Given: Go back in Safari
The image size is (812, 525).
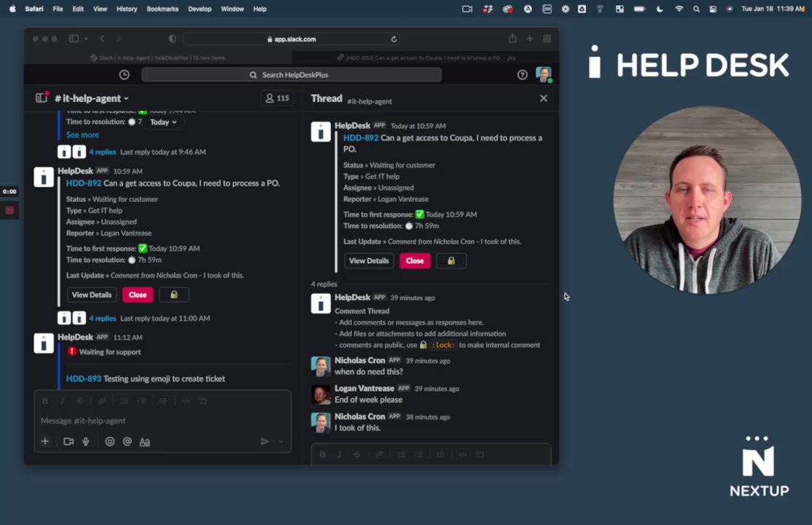Looking at the screenshot, I should click(103, 39).
